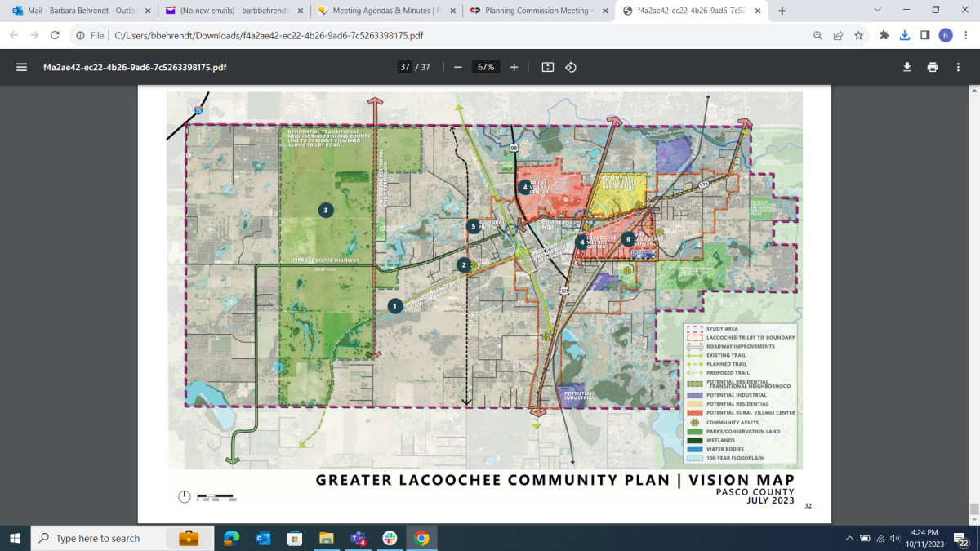The image size is (980, 551).
Task: Download the PDF from the viewer toolbar
Action: point(906,67)
